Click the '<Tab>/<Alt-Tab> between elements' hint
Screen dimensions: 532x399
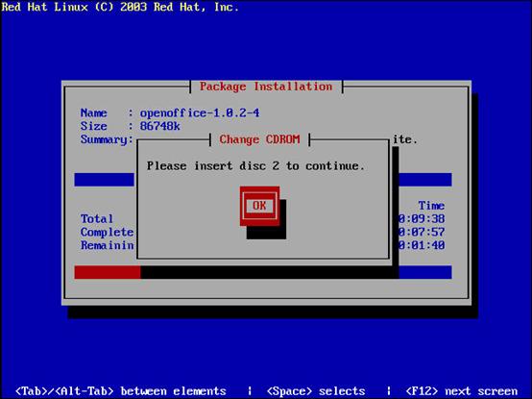point(121,391)
